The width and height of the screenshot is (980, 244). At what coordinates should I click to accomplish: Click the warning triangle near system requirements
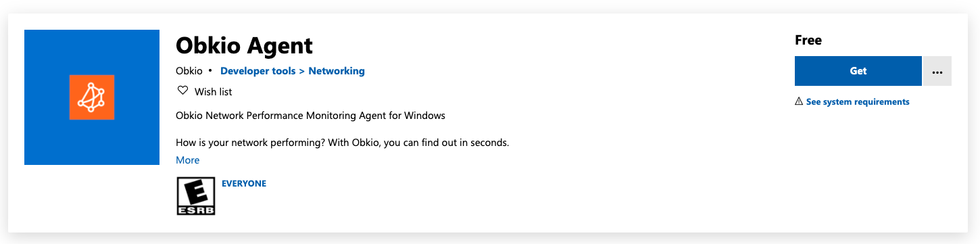coord(799,101)
